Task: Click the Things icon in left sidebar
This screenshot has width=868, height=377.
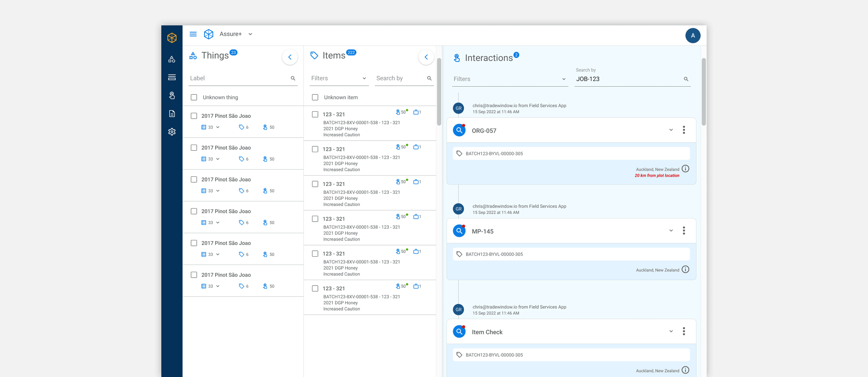Action: pos(172,59)
